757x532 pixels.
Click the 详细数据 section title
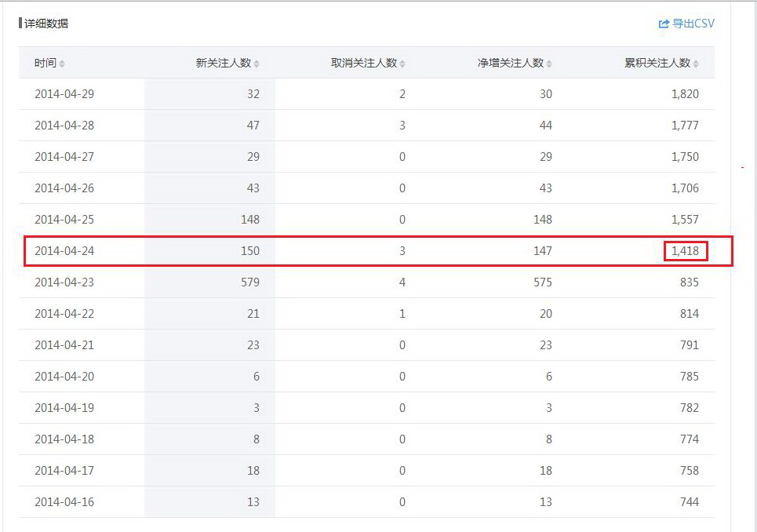pos(45,24)
